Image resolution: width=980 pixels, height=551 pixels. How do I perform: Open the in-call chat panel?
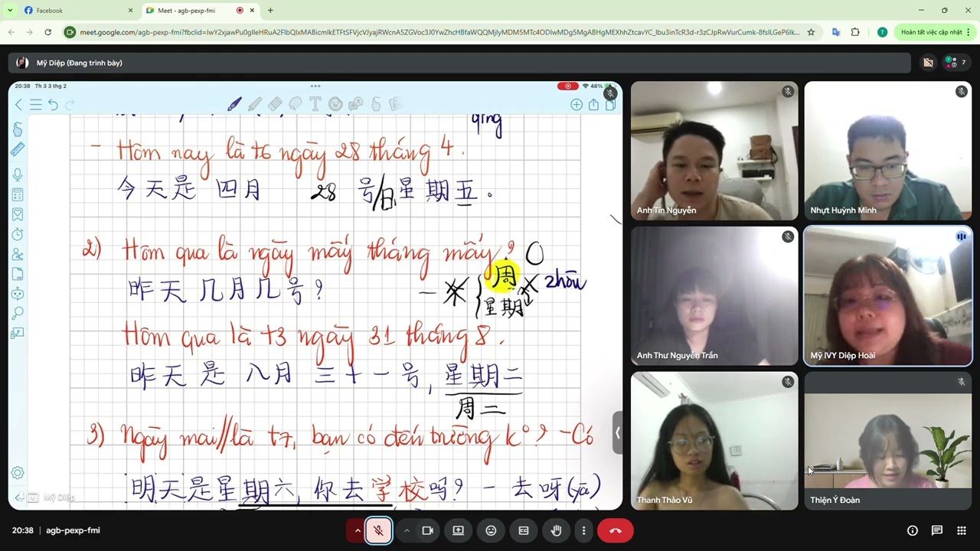coord(937,530)
